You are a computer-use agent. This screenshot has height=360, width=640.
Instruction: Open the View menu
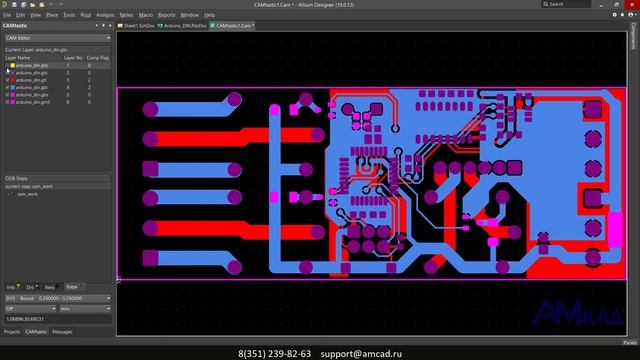pyautogui.click(x=36, y=15)
